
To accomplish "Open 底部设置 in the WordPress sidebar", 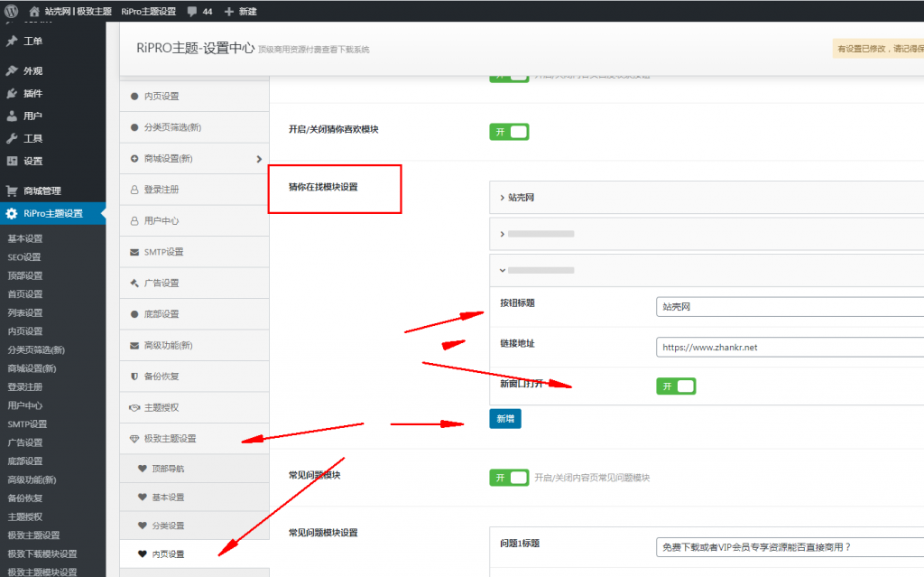I will [x=25, y=461].
